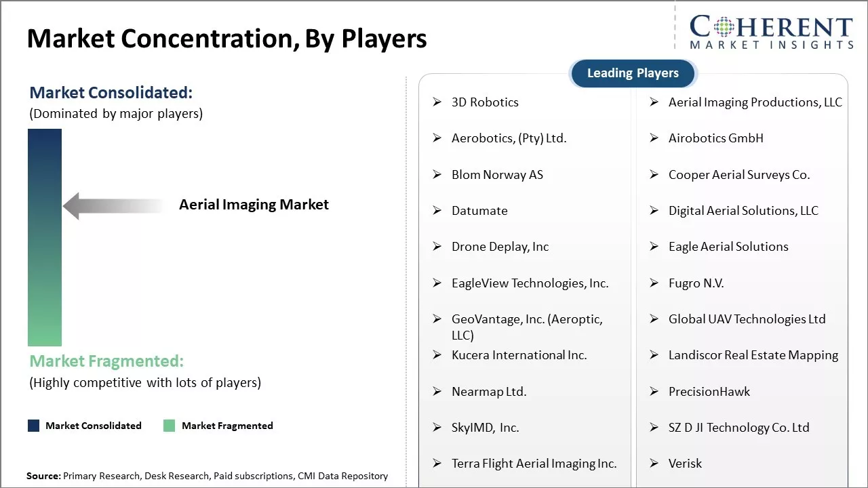The height and width of the screenshot is (488, 868).
Task: Click the Market Consolidated heading
Action: 111,93
